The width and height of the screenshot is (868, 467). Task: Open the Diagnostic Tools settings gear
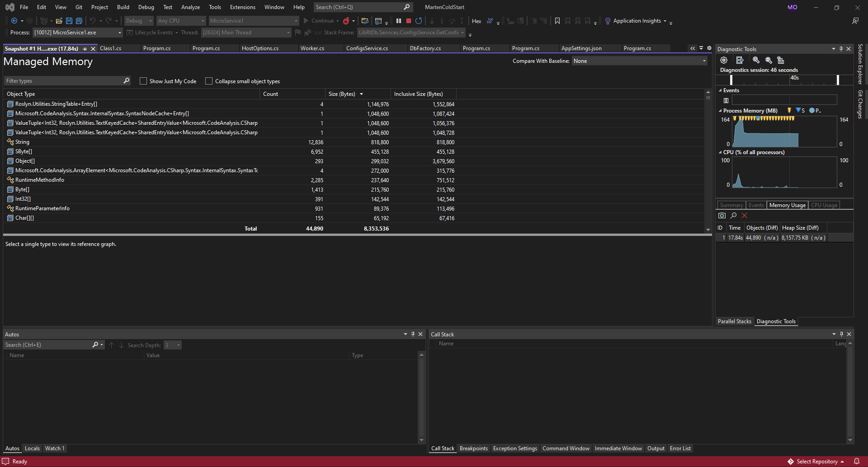(724, 60)
